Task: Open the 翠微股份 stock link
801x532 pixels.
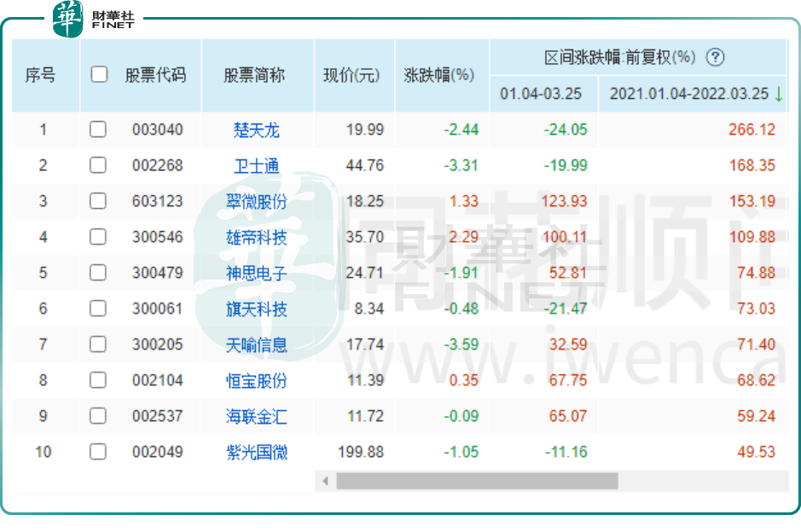Action: tap(257, 202)
